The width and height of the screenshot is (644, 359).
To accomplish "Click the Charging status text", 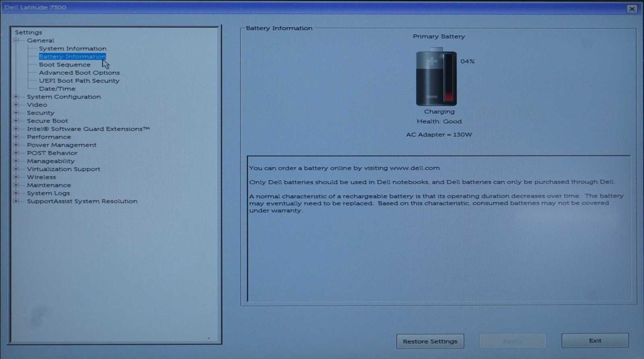I will 439,112.
